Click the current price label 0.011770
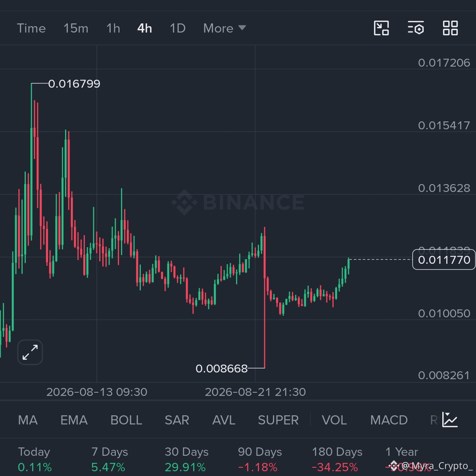This screenshot has height=476, width=476. tap(444, 260)
